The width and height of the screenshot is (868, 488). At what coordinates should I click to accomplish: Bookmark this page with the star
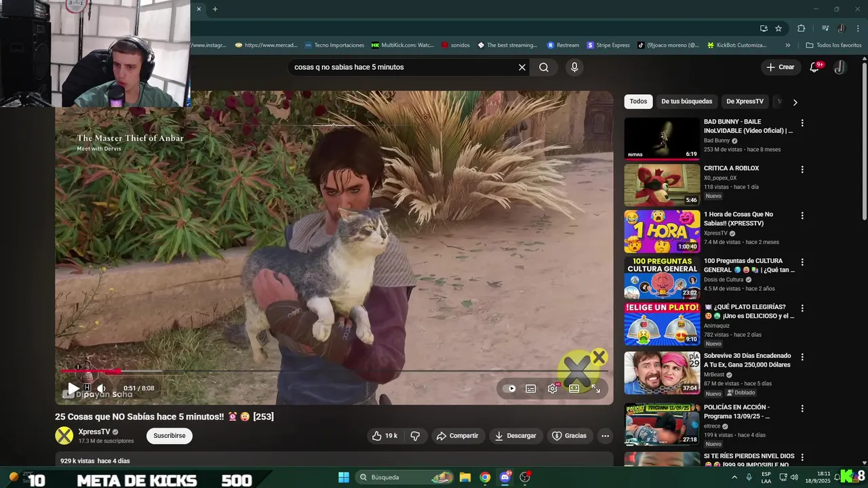pos(778,28)
